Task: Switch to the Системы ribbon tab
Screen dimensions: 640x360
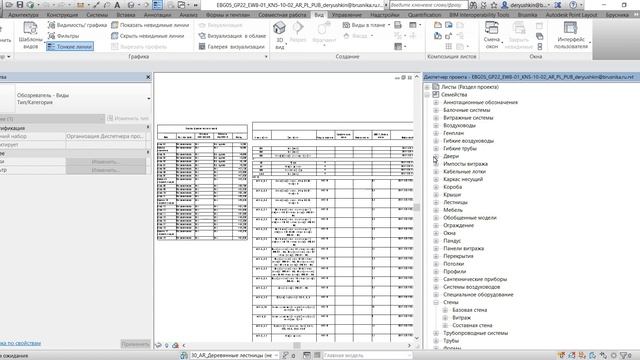Action: (97, 15)
